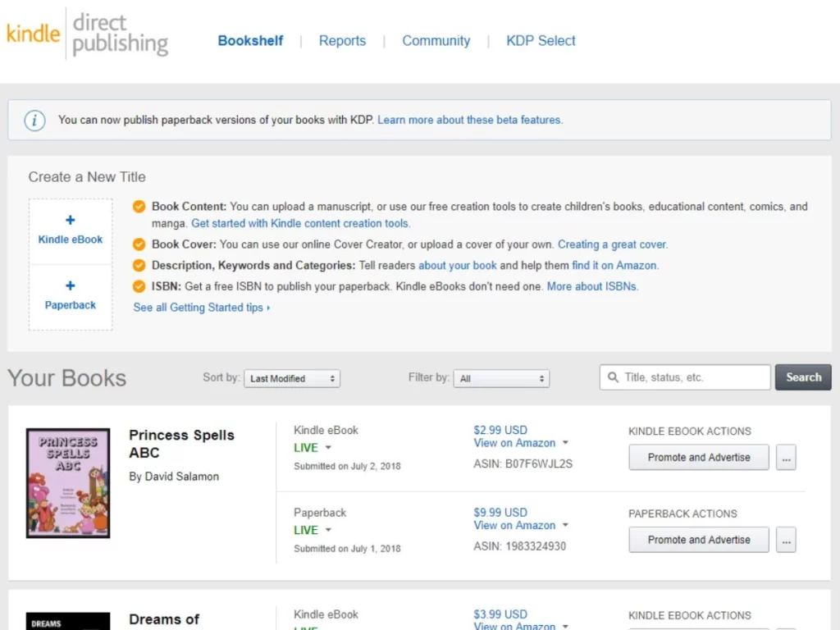Click the ASIN: B07F6WJL2S text
Viewport: 840px width, 630px height.
[523, 464]
